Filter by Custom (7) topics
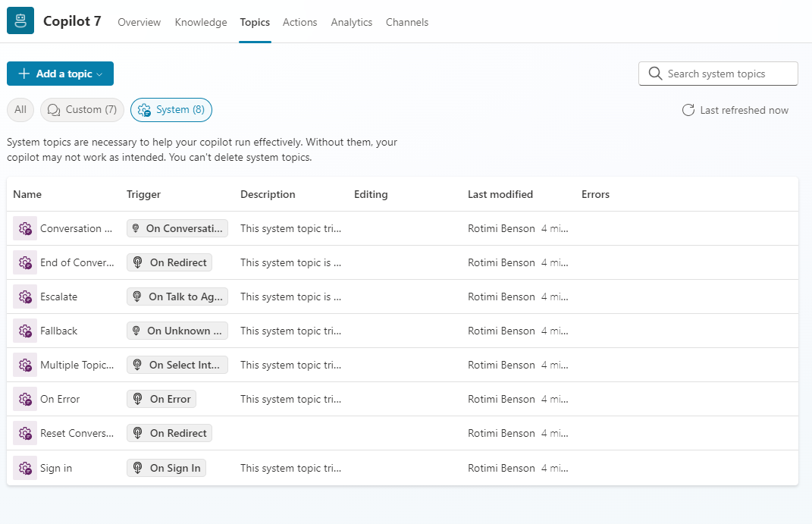This screenshot has width=812, height=524. pyautogui.click(x=82, y=110)
